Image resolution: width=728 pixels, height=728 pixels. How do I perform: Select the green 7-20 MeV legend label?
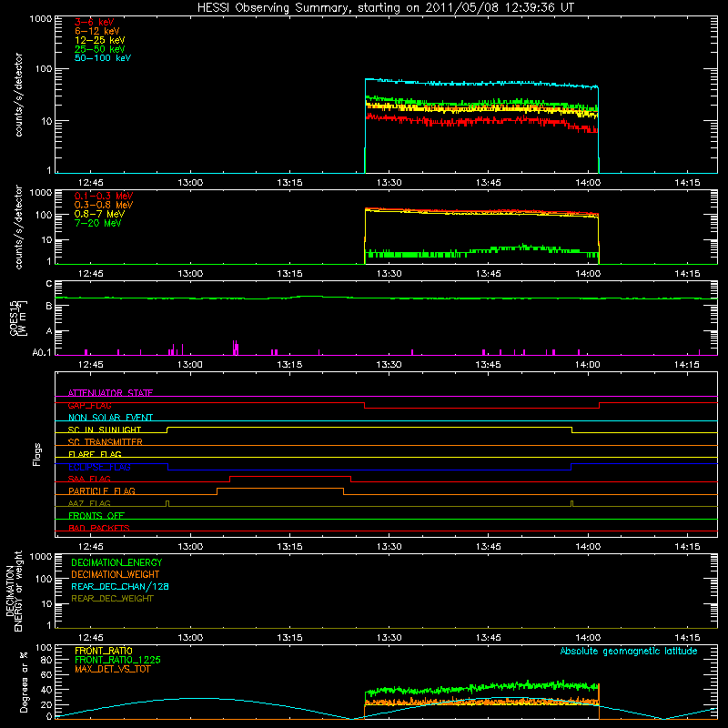(98, 223)
